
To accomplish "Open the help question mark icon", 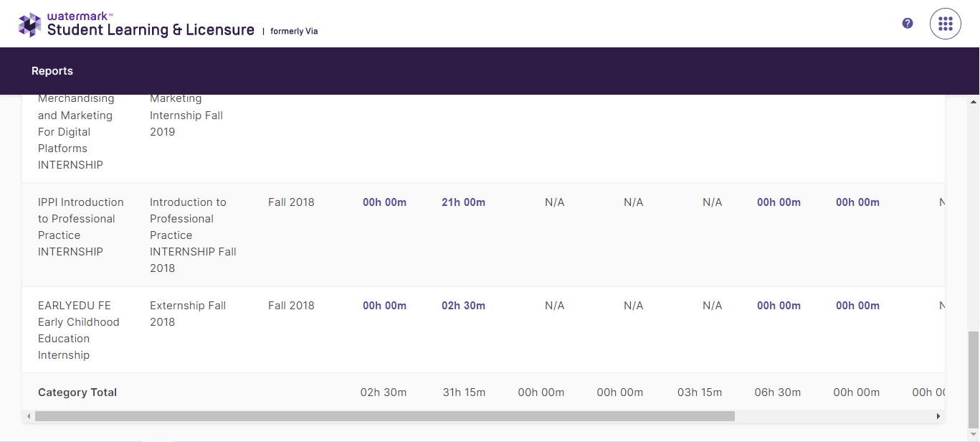I will (x=908, y=23).
